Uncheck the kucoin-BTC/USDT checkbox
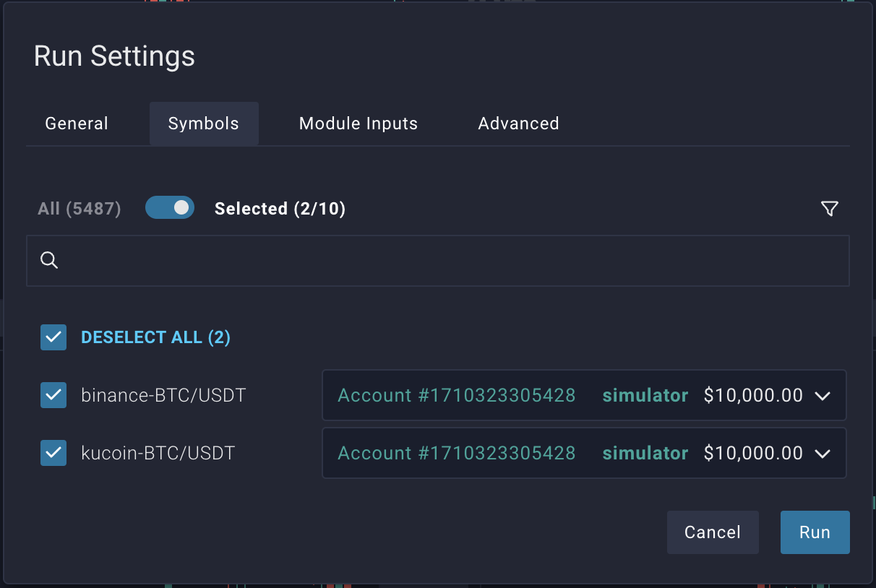The height and width of the screenshot is (588, 876). 53,453
